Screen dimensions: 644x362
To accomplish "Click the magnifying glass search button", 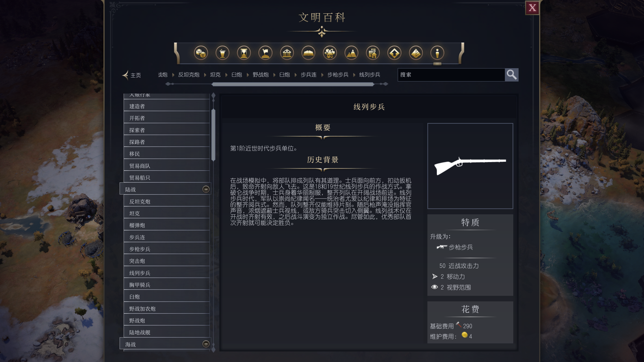I will point(512,75).
